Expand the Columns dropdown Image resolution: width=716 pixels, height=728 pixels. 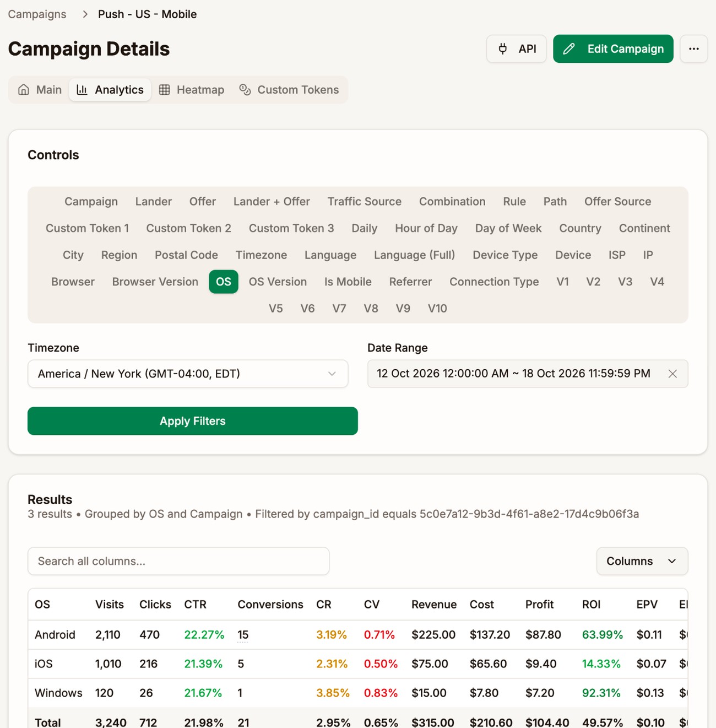click(x=642, y=561)
